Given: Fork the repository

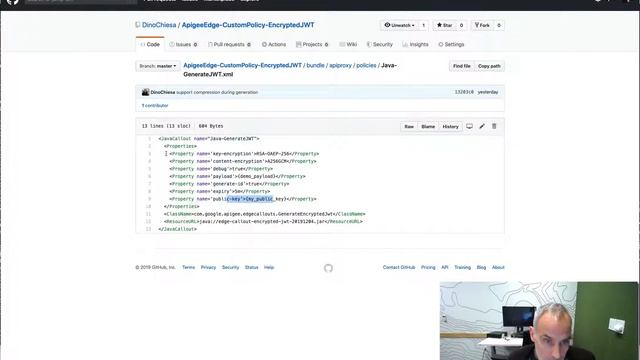Looking at the screenshot, I should pos(482,25).
